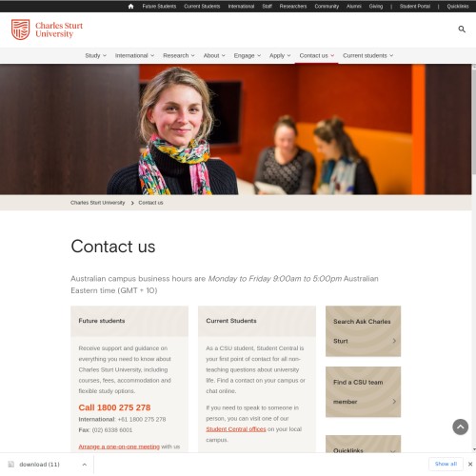Viewport: 476px width, 476px height.
Task: Expand the Study dropdown menu
Action: (x=95, y=55)
